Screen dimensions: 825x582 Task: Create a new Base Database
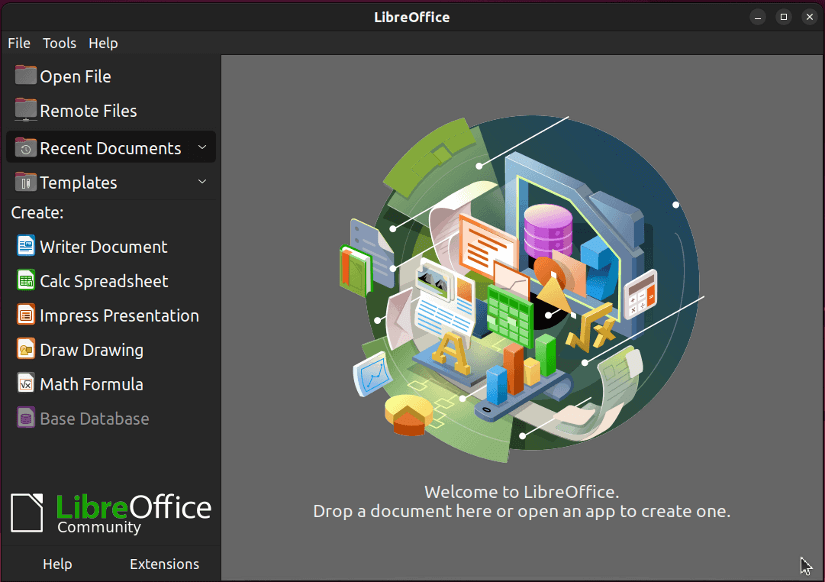click(111, 418)
